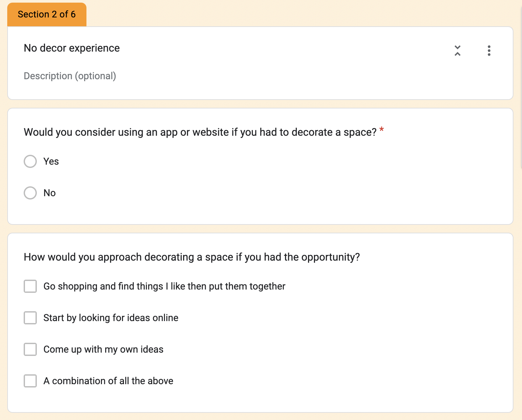Viewport: 522px width, 420px height.
Task: Click the Description (optional) field
Action: (70, 76)
